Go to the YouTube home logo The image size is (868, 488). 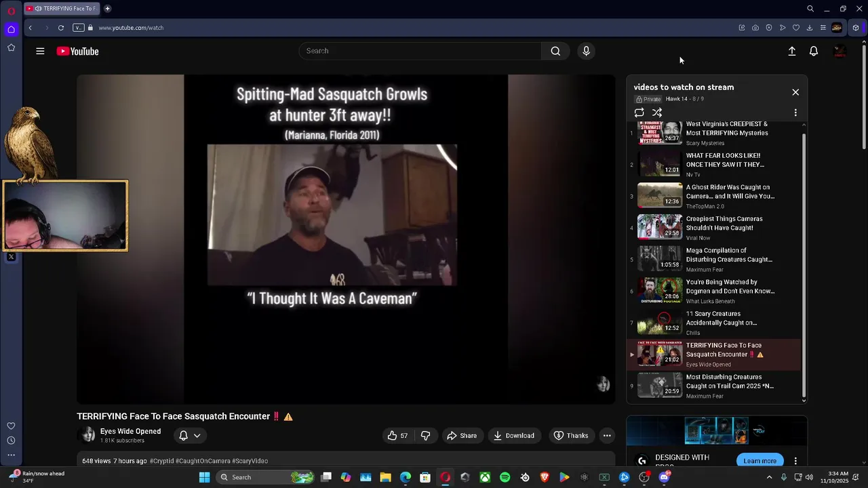click(77, 52)
